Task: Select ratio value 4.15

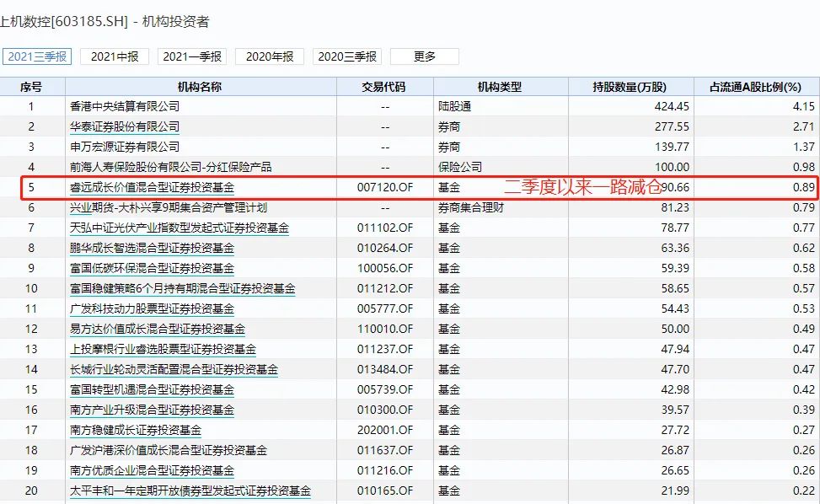Action: [804, 106]
